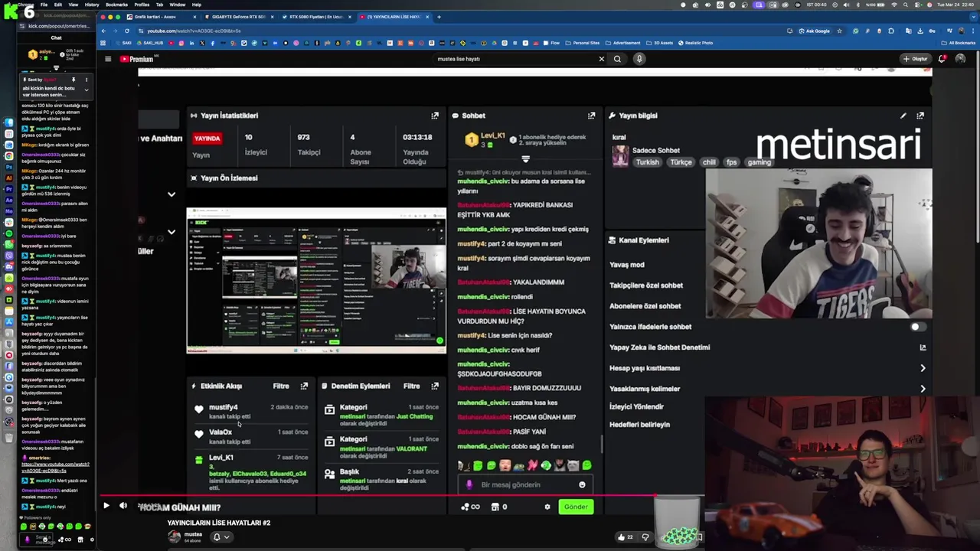The height and width of the screenshot is (551, 980).
Task: Bookmark this page with the star
Action: pos(840,31)
